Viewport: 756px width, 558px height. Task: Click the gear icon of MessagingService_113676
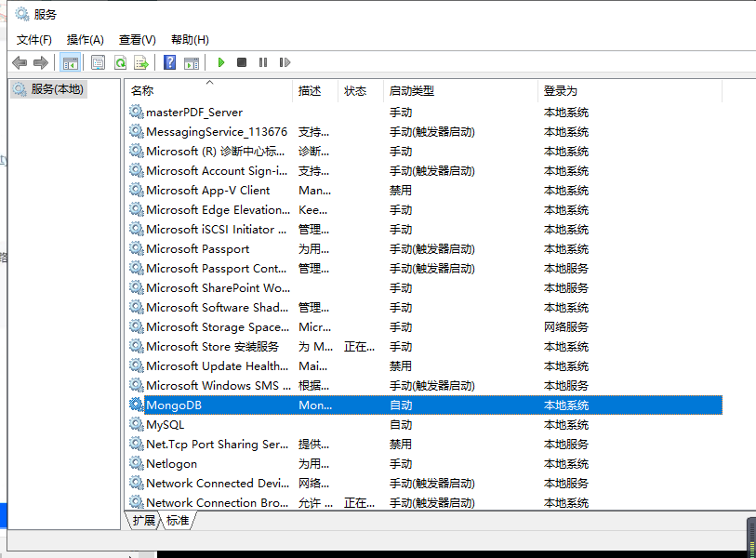click(137, 132)
